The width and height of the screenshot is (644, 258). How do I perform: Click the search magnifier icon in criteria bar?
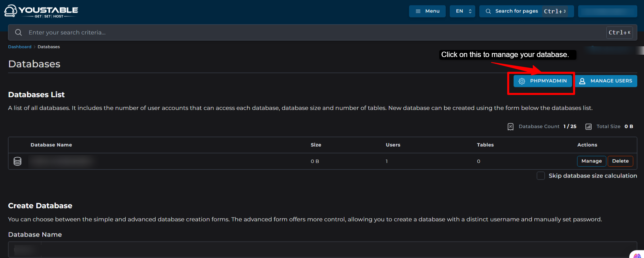18,33
